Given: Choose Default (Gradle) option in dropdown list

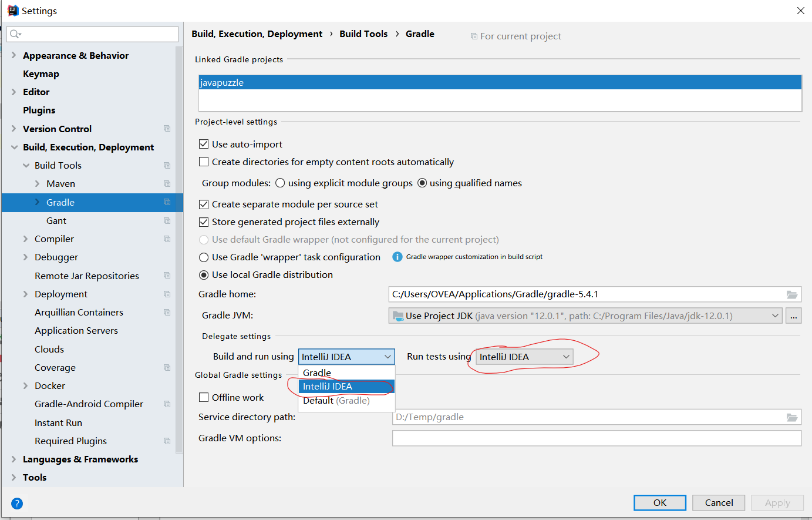Looking at the screenshot, I should pyautogui.click(x=346, y=401).
